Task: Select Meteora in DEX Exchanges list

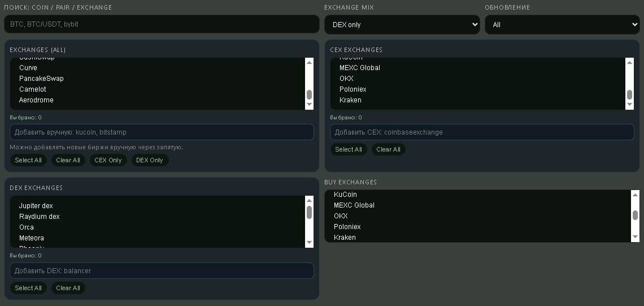Action: pos(158,238)
